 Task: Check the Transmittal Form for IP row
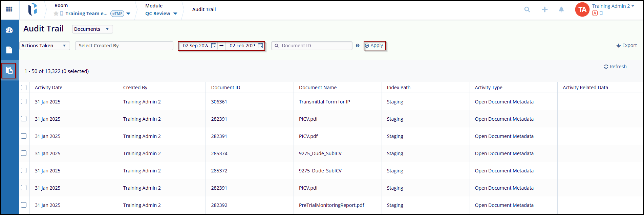point(24,101)
